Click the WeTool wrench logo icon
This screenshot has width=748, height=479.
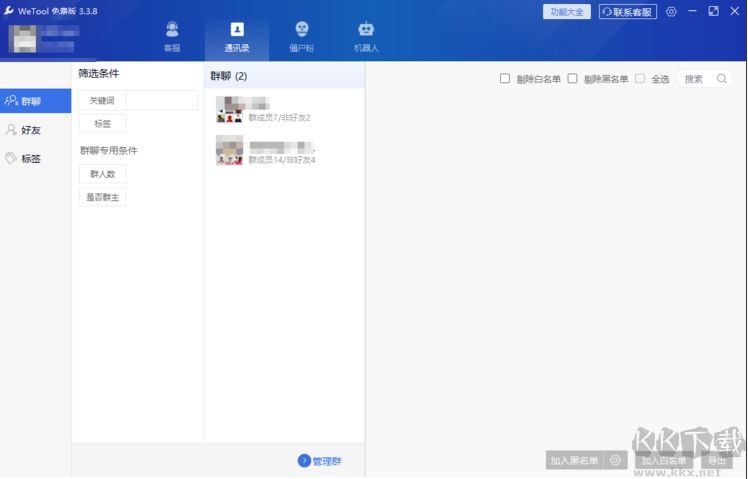pyautogui.click(x=9, y=10)
